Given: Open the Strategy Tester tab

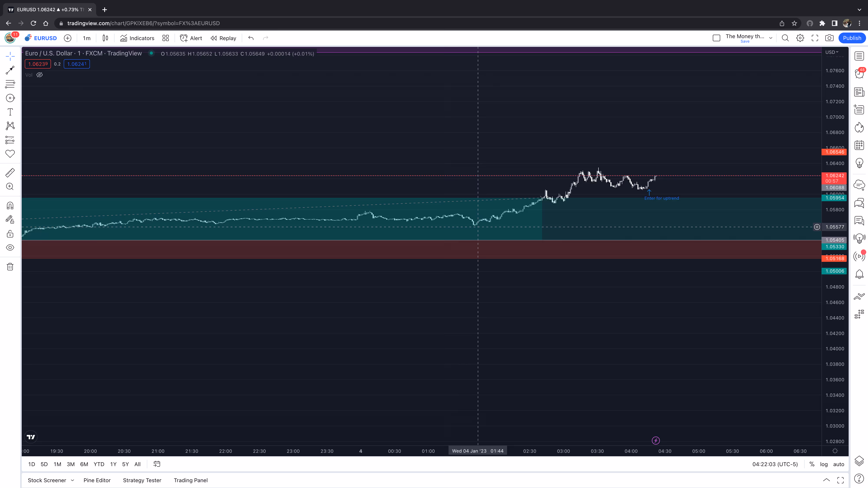Looking at the screenshot, I should [142, 480].
